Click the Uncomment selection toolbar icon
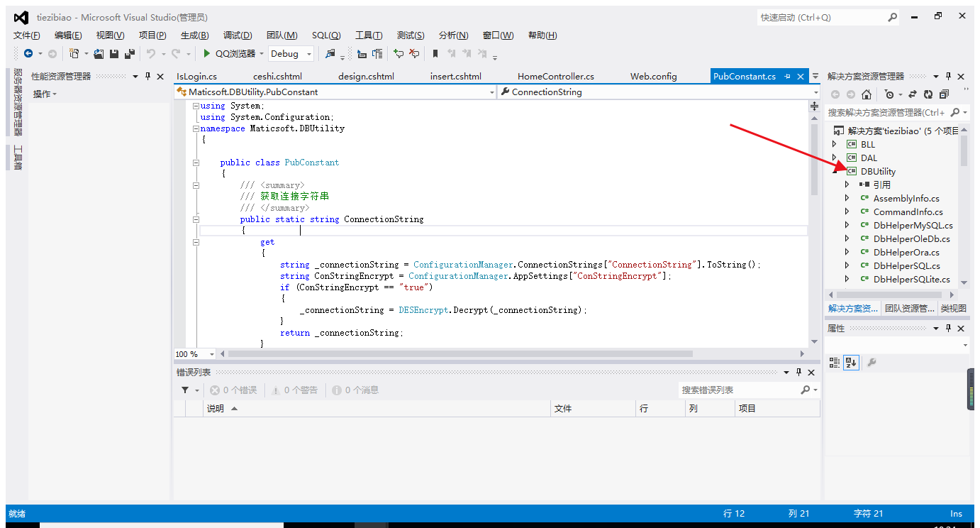The width and height of the screenshot is (980, 528). coord(414,53)
